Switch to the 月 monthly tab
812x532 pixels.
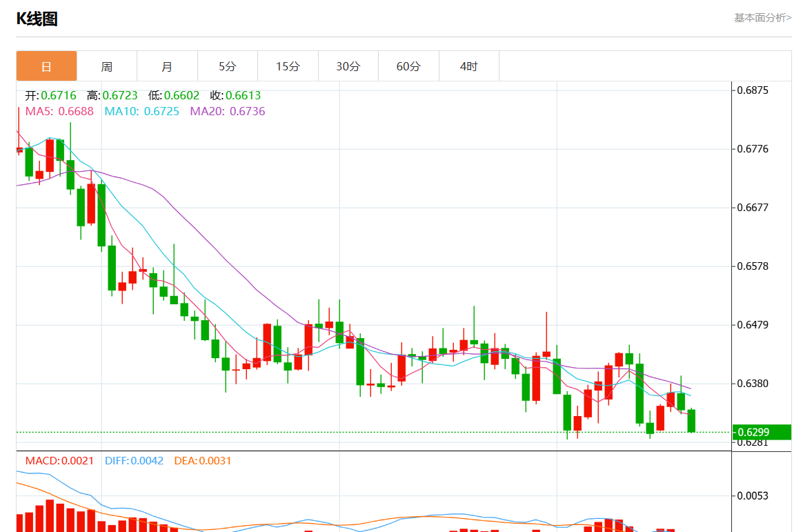tap(167, 66)
